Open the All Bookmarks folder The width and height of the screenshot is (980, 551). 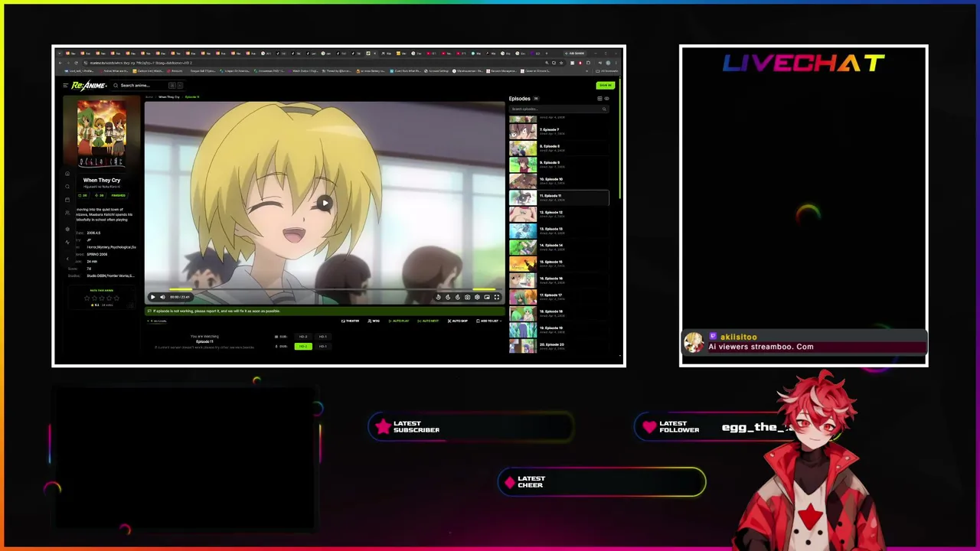(608, 71)
